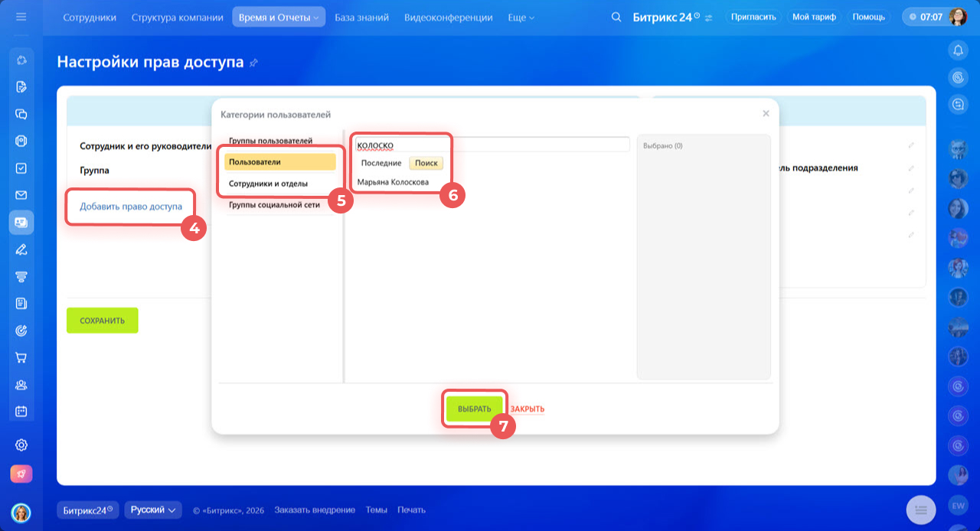Click the notifications bell icon
Viewport: 980px width, 531px height.
pyautogui.click(x=957, y=50)
